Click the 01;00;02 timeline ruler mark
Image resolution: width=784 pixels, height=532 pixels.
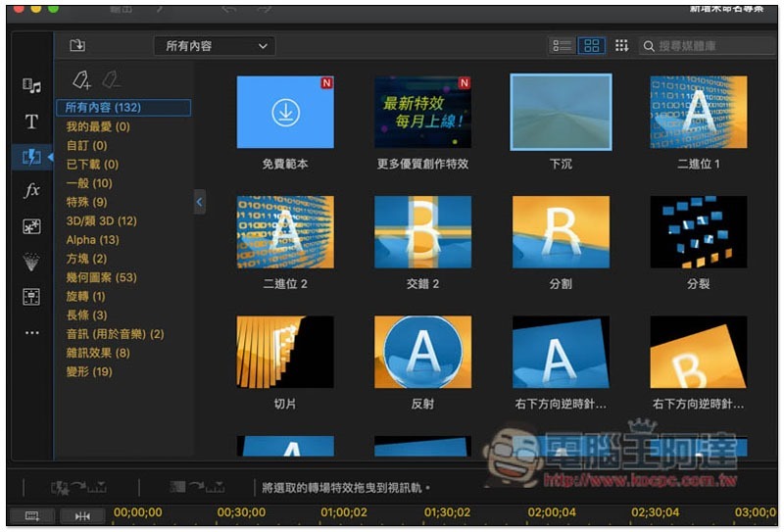point(344,512)
